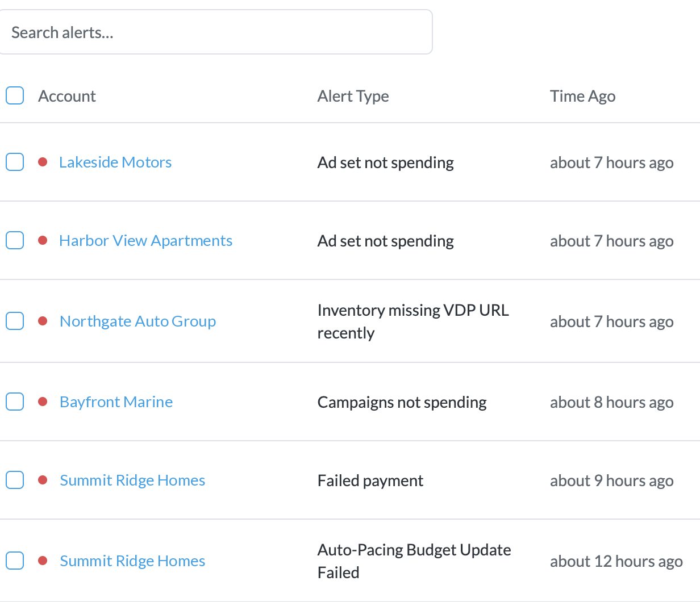This screenshot has height=602, width=700.
Task: Check the Northgate Auto Group row checkbox
Action: (15, 321)
